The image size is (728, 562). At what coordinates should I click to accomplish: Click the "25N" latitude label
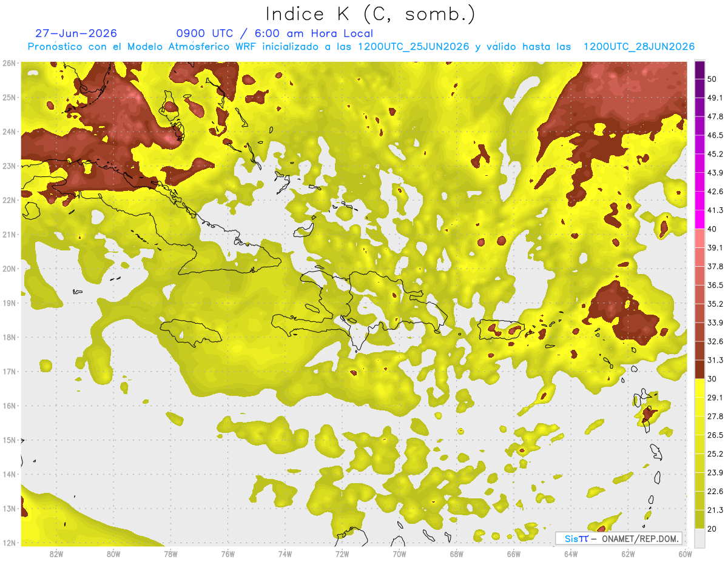[9, 98]
